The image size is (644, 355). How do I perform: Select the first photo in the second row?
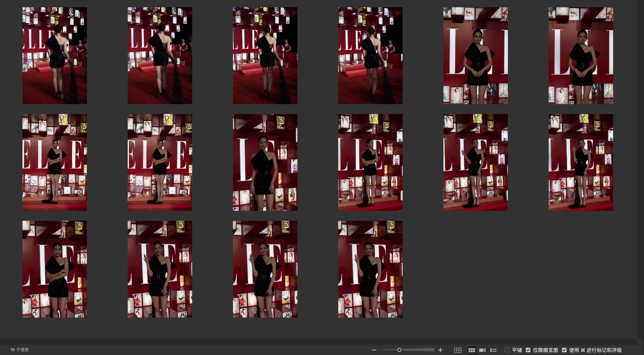point(55,162)
